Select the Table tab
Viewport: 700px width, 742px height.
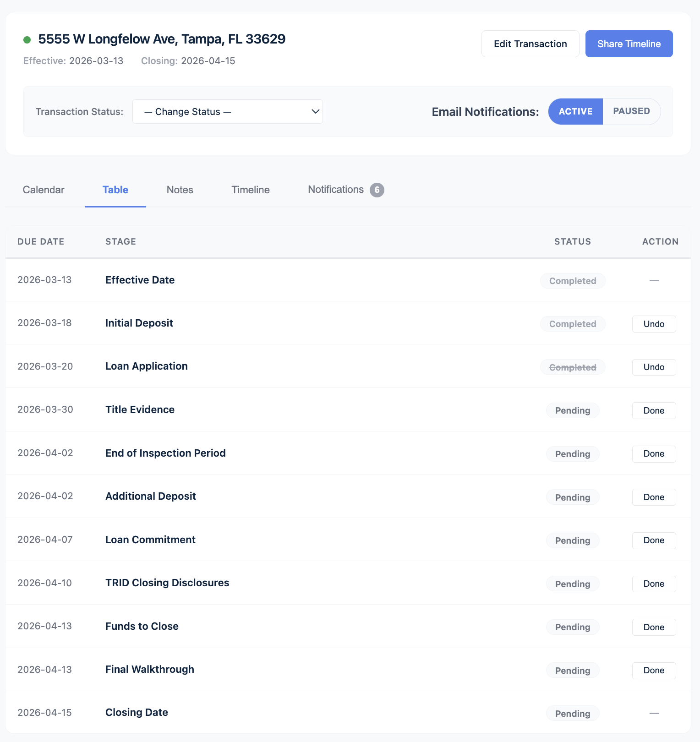[x=115, y=190]
